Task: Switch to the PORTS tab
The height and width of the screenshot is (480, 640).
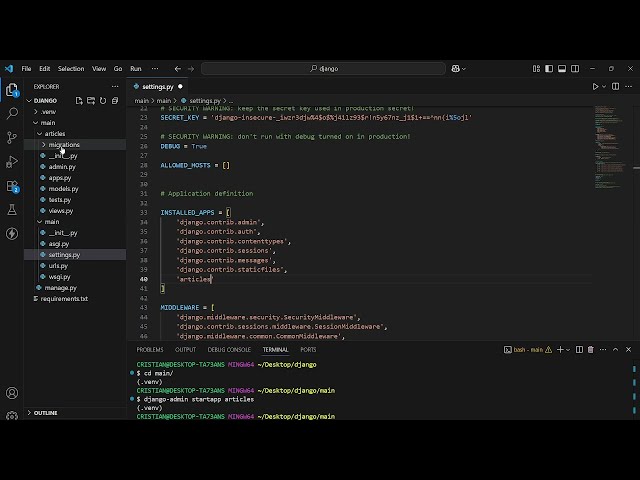Action: [308, 350]
